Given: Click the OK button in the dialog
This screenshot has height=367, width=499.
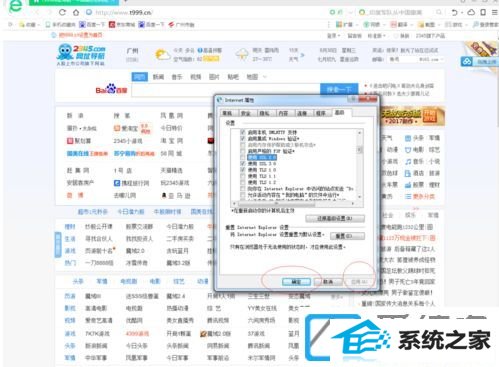Looking at the screenshot, I should tap(296, 282).
